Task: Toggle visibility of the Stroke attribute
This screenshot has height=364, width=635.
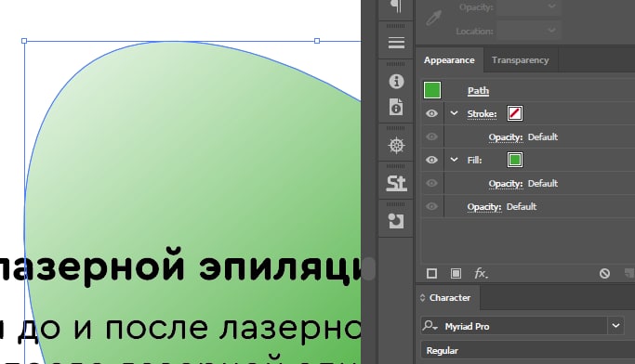Action: 431,113
